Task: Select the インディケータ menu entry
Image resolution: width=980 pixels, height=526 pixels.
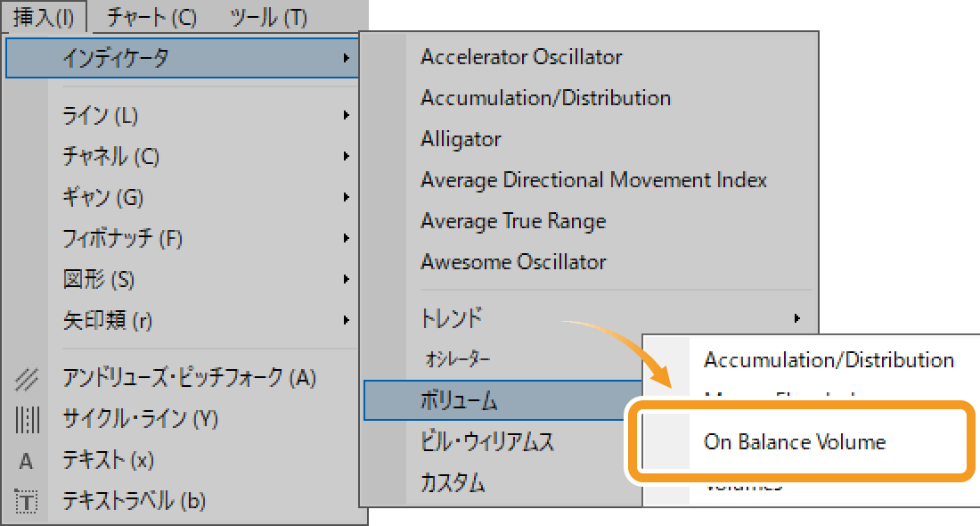Action: [x=182, y=58]
